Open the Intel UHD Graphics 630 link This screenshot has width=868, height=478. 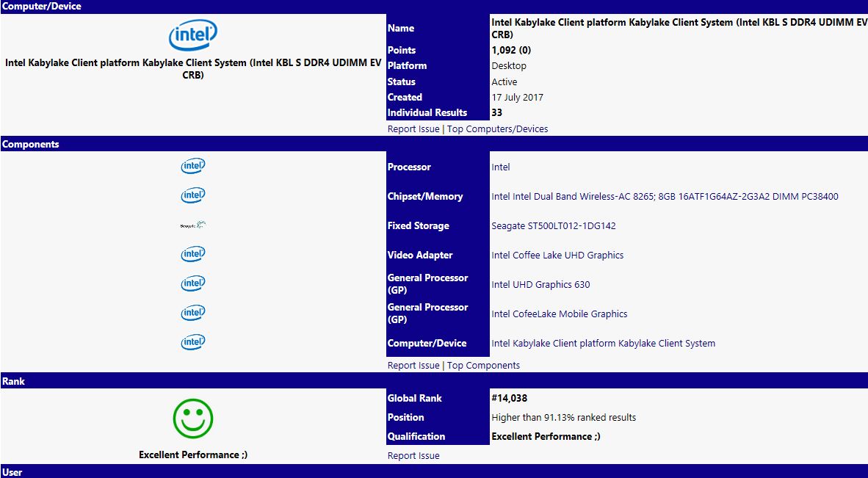pyautogui.click(x=540, y=284)
